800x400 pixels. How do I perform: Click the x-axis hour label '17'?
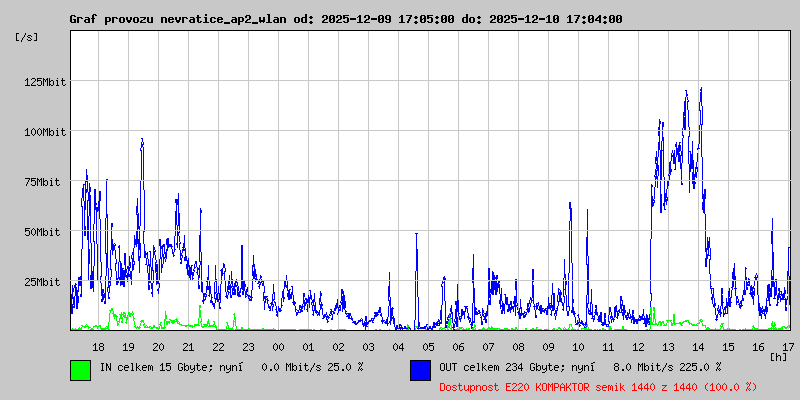coord(787,347)
